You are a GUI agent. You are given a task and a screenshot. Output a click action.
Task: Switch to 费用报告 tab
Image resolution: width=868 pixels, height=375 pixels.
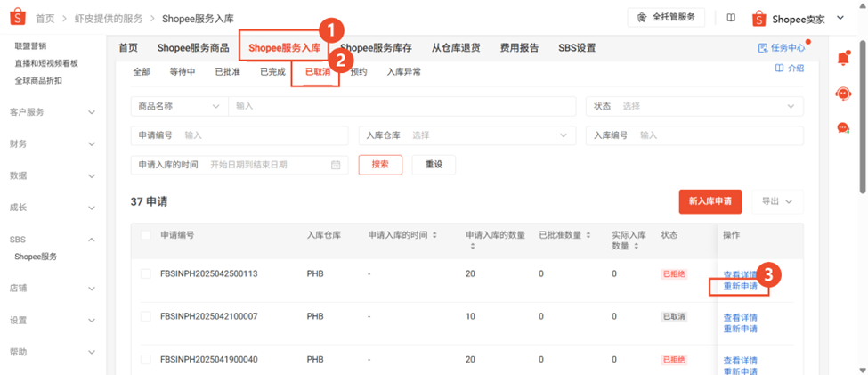(x=519, y=47)
